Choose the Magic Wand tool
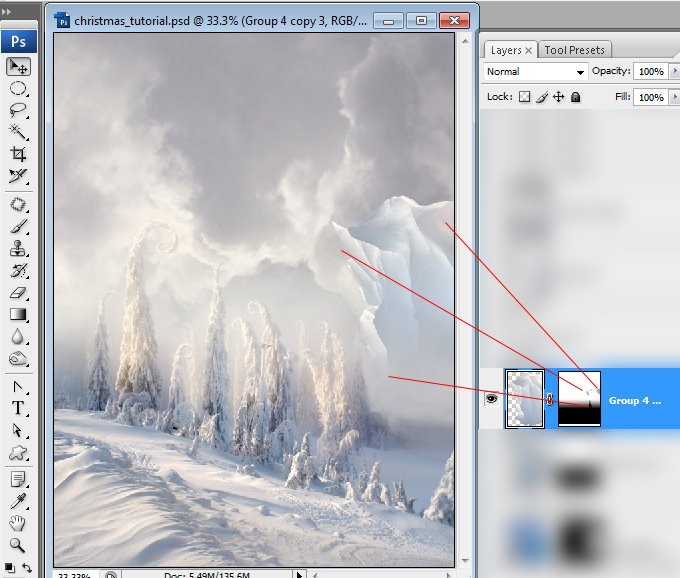Screen dimensions: 680x578 click(x=18, y=132)
